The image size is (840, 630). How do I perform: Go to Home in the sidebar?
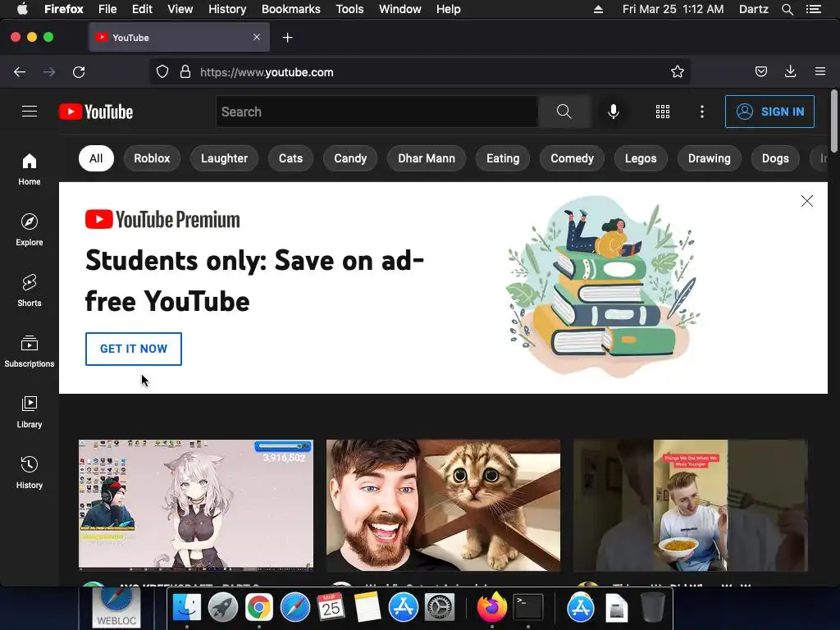coord(30,169)
